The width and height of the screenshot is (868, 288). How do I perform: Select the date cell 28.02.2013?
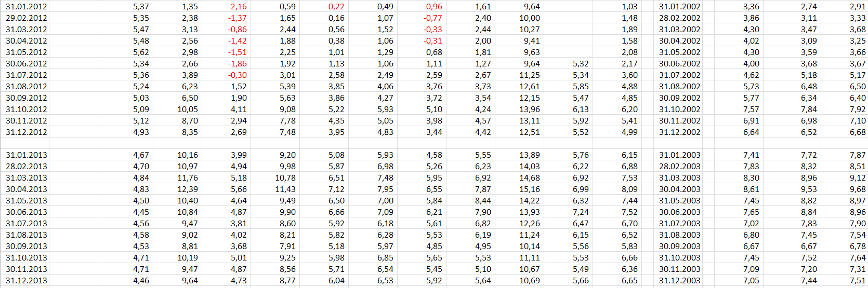(x=26, y=167)
